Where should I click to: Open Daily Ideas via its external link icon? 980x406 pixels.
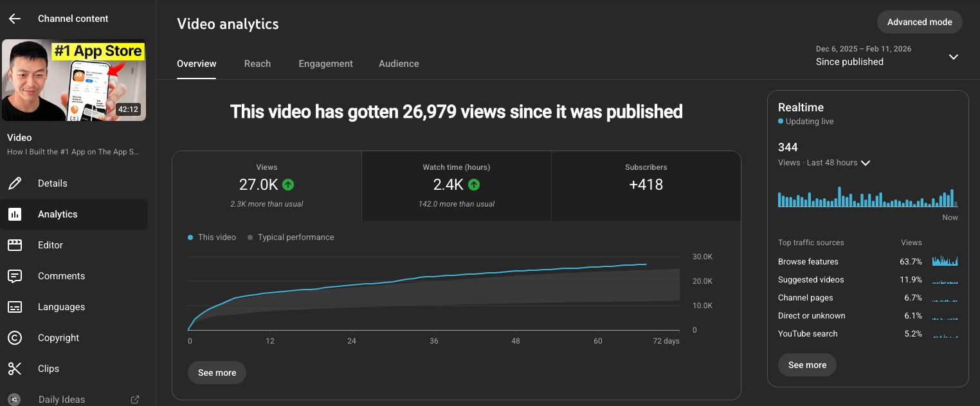click(x=134, y=399)
